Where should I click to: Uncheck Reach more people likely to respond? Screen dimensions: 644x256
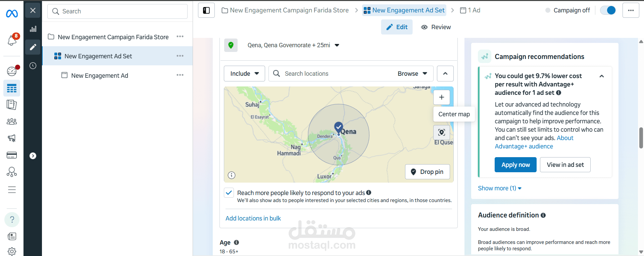pos(229,193)
